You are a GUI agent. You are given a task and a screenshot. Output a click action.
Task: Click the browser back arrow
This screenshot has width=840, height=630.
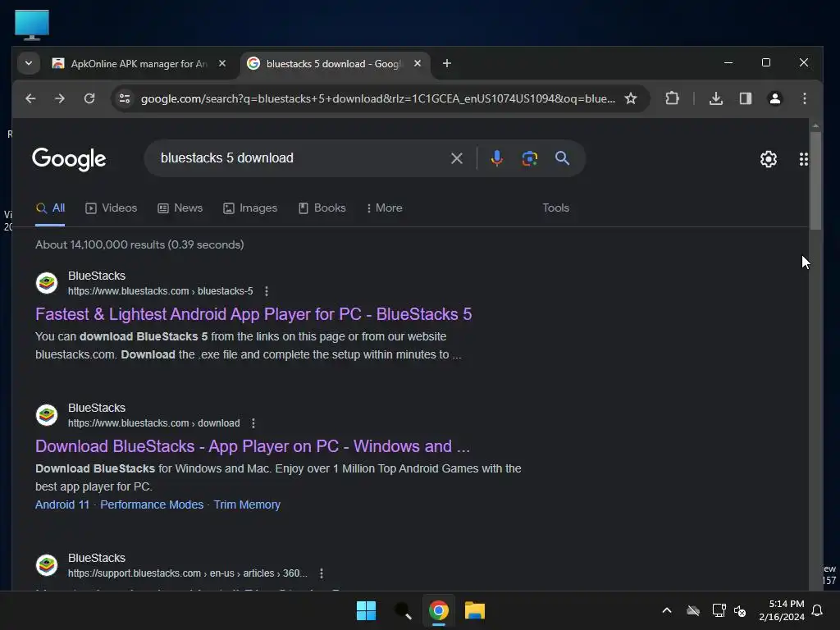click(x=30, y=98)
